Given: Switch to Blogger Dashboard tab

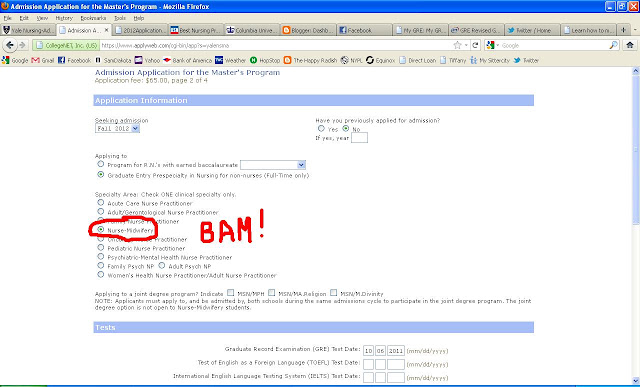Looking at the screenshot, I should 308,30.
